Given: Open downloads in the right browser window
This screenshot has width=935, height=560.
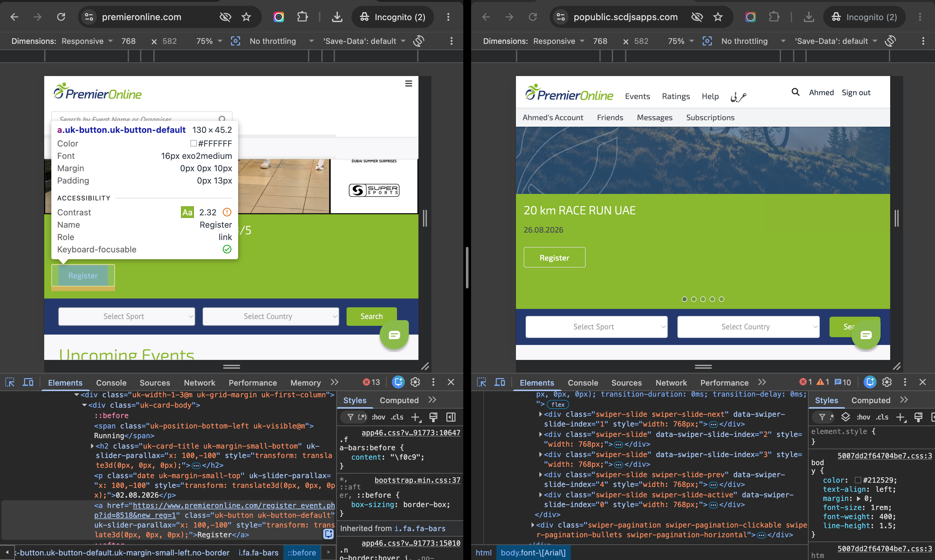Looking at the screenshot, I should click(x=809, y=17).
